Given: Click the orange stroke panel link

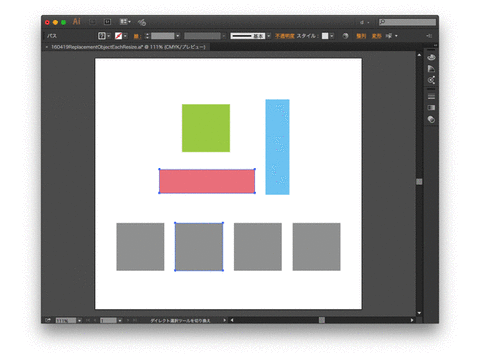Looking at the screenshot, I should click(137, 36).
